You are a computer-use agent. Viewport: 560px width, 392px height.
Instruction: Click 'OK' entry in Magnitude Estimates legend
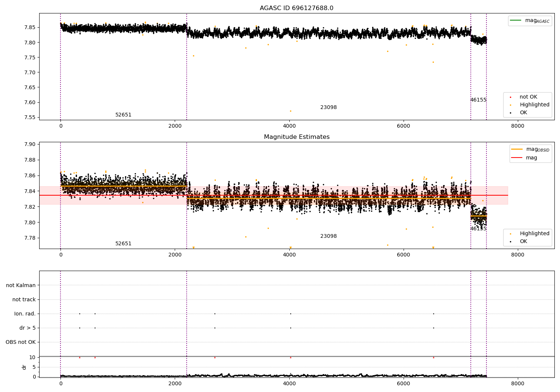pyautogui.click(x=523, y=241)
